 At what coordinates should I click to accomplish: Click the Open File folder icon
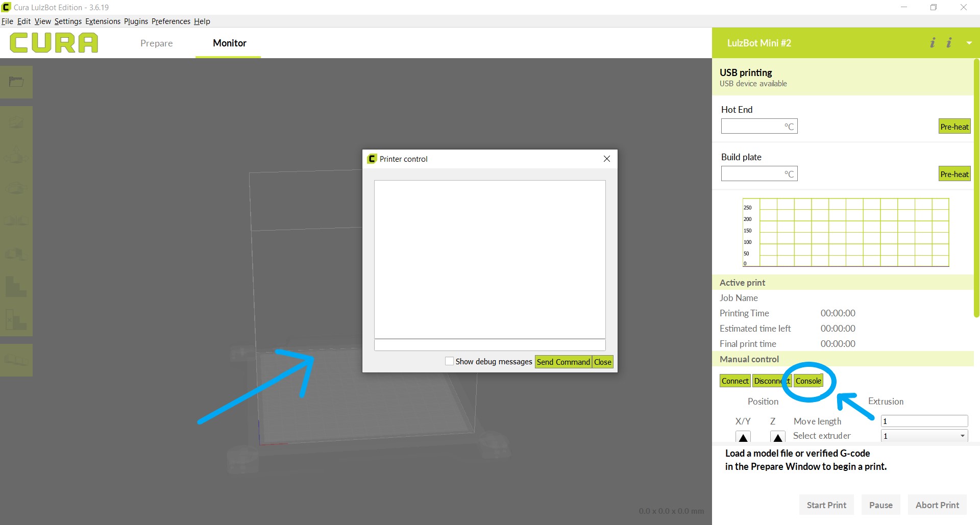pyautogui.click(x=16, y=82)
